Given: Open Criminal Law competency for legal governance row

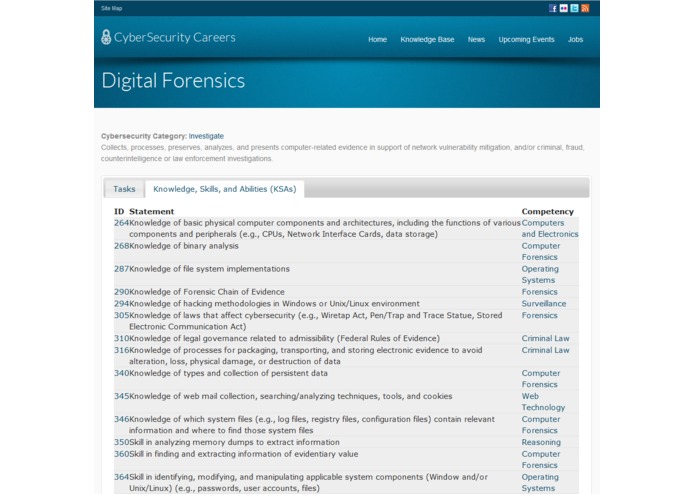Looking at the screenshot, I should pyautogui.click(x=545, y=338).
